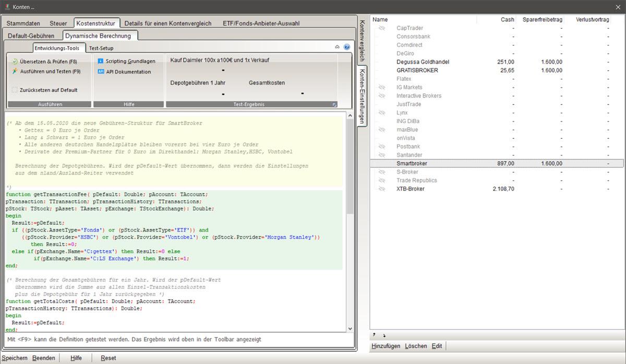Run Ausführen und Testen (F9)
626x364 pixels.
click(x=46, y=71)
